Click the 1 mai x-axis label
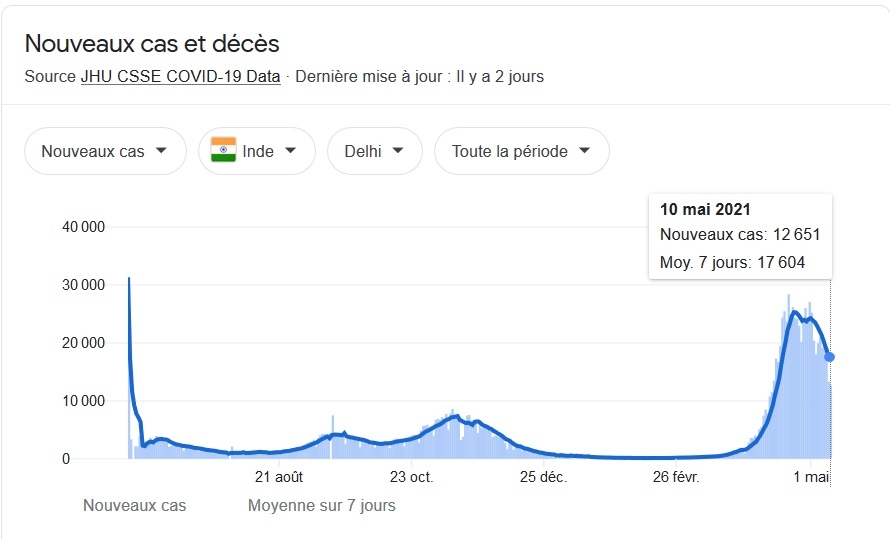890x539 pixels. coord(811,477)
